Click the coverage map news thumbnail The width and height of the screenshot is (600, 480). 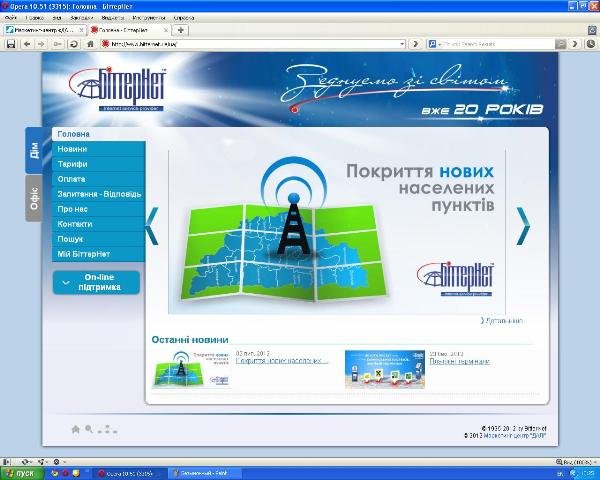[191, 369]
